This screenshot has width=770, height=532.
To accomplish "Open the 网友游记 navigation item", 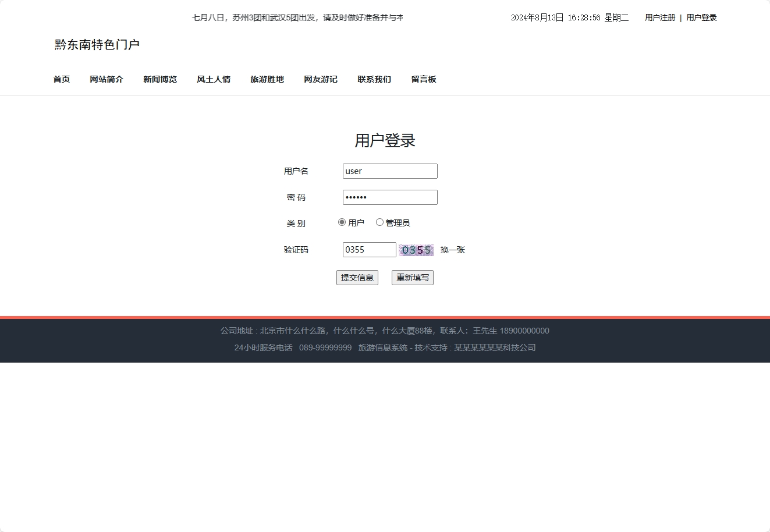I will click(320, 79).
